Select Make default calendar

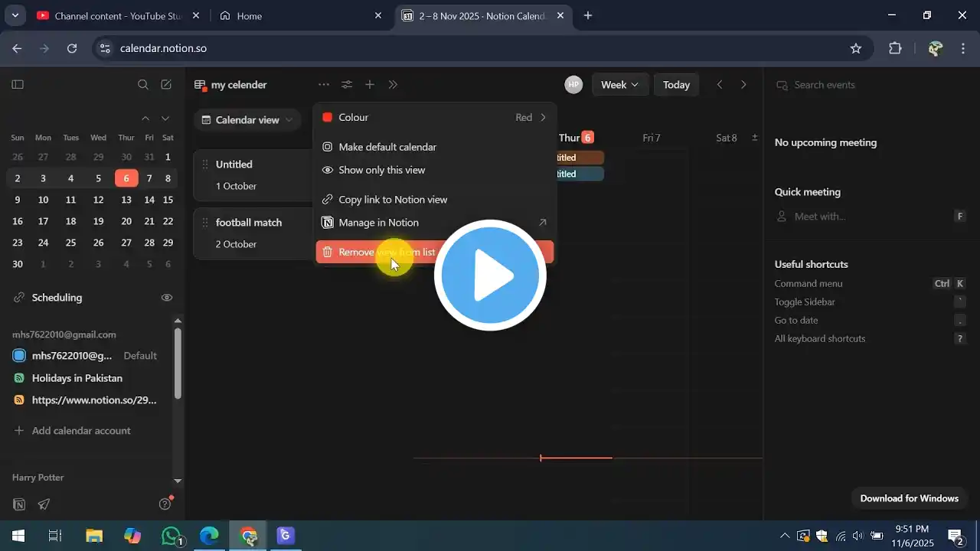point(435,147)
